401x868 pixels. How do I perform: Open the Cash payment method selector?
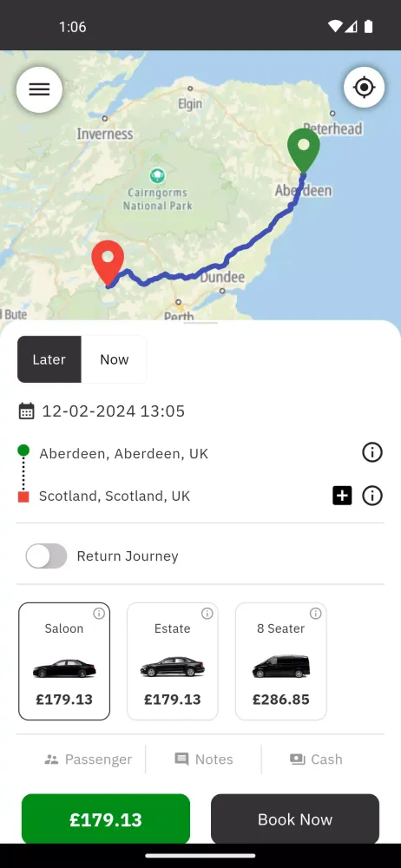click(x=316, y=759)
